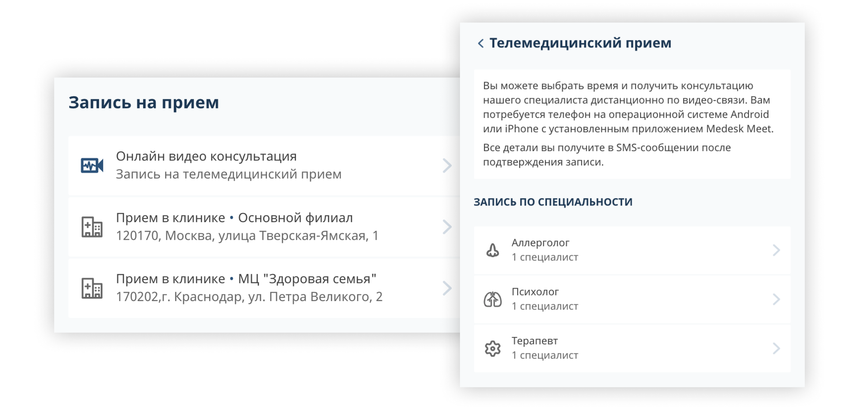Choose Прием в клинике • Основной филиал

(264, 227)
